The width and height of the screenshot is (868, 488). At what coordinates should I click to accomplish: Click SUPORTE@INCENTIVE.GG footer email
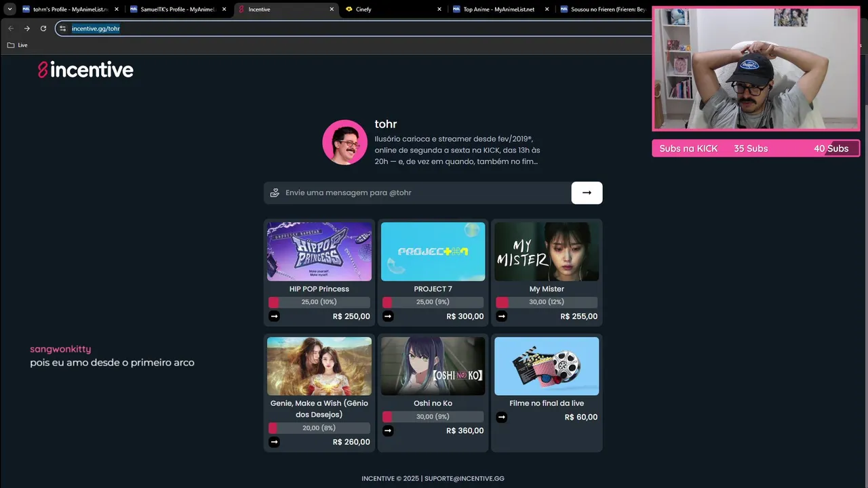click(465, 479)
